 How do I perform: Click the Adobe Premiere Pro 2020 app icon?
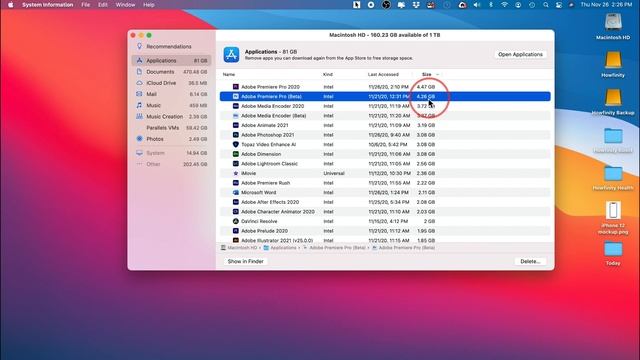236,87
